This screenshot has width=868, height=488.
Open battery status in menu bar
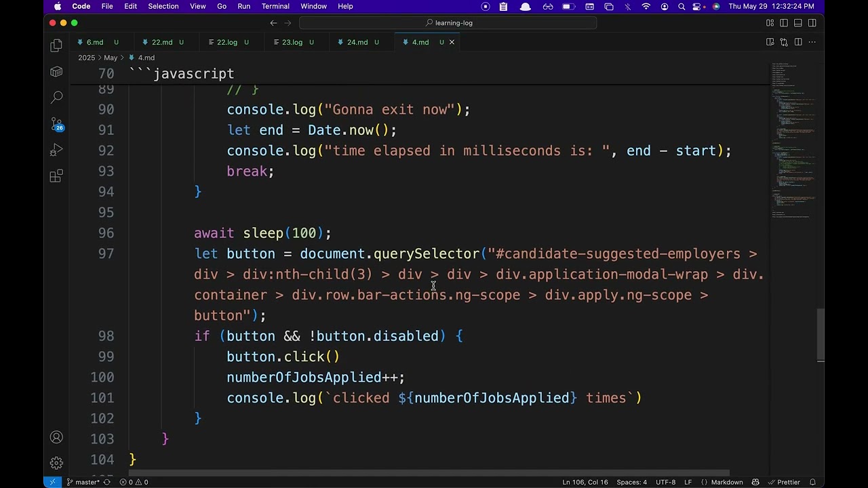click(569, 6)
